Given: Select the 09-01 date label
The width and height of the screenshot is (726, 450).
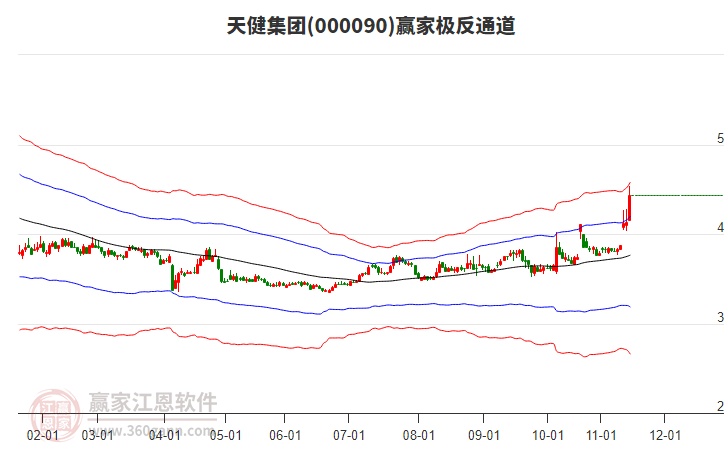Looking at the screenshot, I should click(483, 435).
